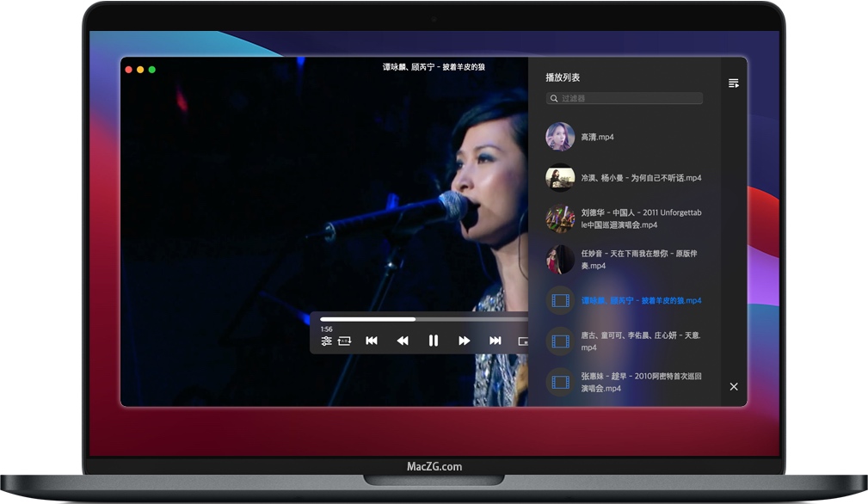Pause the current video playback
Viewport: 868px width, 504px height.
click(x=434, y=341)
